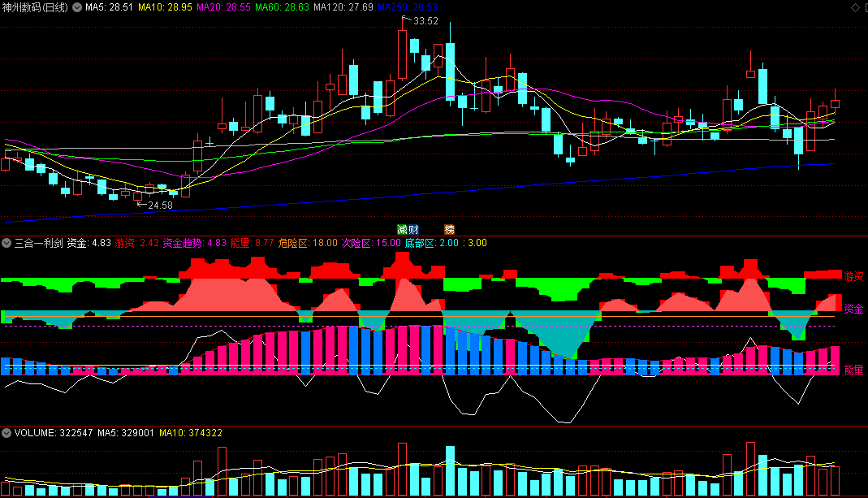868x498 pixels.
Task: Click the 危险区: 18.00 indicator value
Action: pyautogui.click(x=308, y=243)
